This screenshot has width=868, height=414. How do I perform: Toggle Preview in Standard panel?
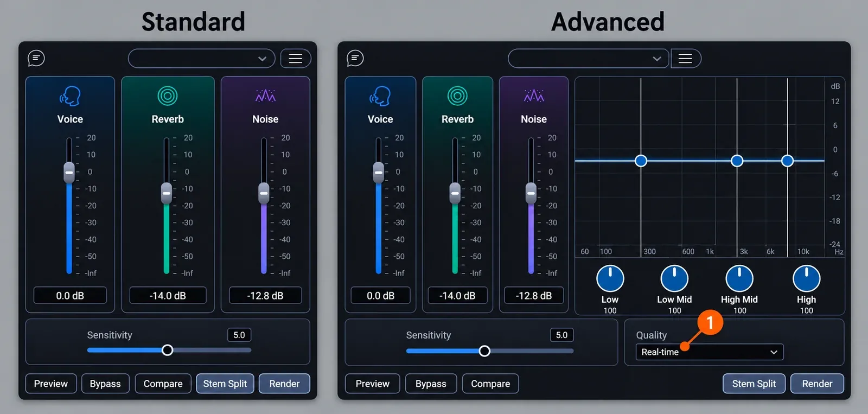coord(51,384)
